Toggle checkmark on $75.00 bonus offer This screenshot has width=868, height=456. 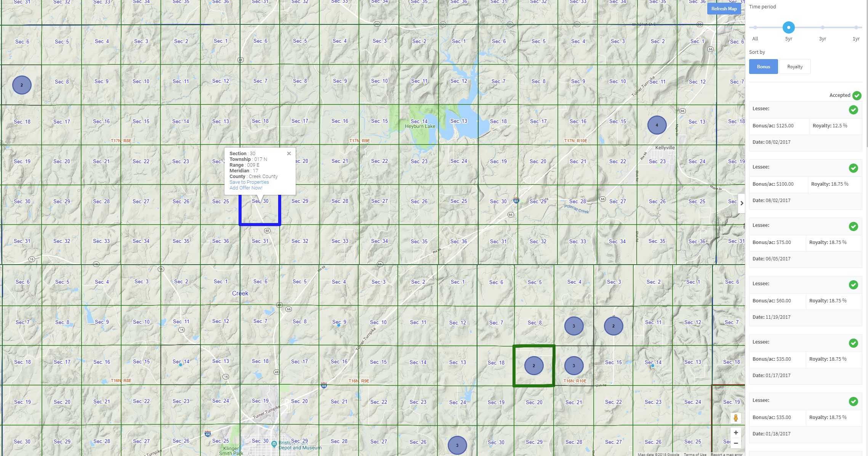pos(854,226)
